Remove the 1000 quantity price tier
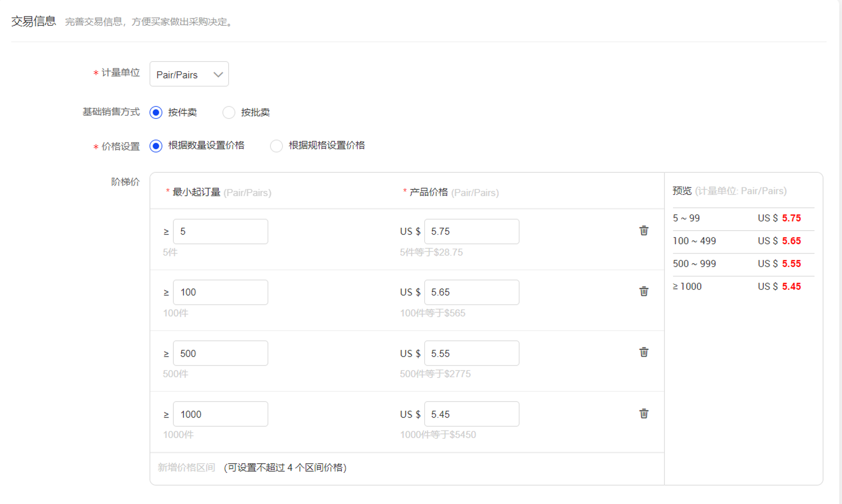The height and width of the screenshot is (504, 842). (x=643, y=413)
